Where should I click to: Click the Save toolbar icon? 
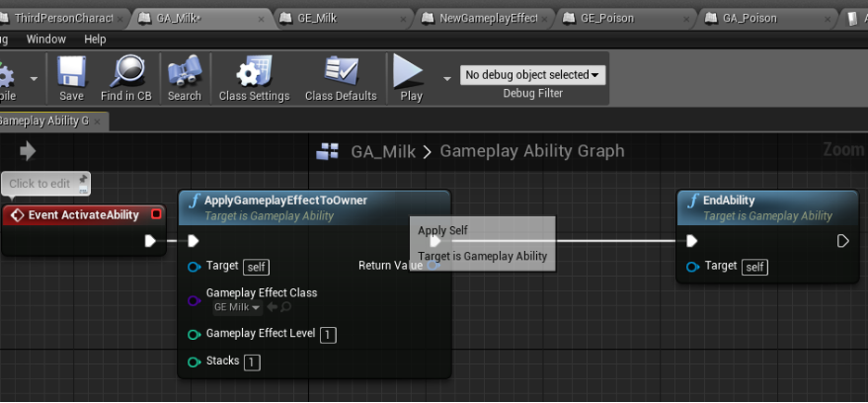tap(71, 72)
